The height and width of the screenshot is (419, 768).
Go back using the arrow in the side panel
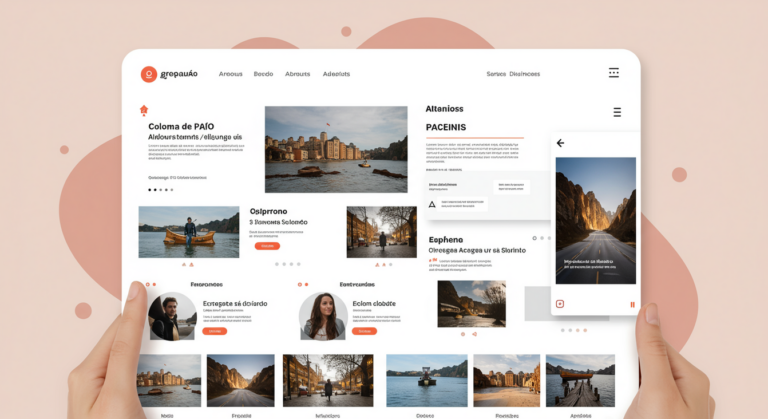(x=560, y=143)
